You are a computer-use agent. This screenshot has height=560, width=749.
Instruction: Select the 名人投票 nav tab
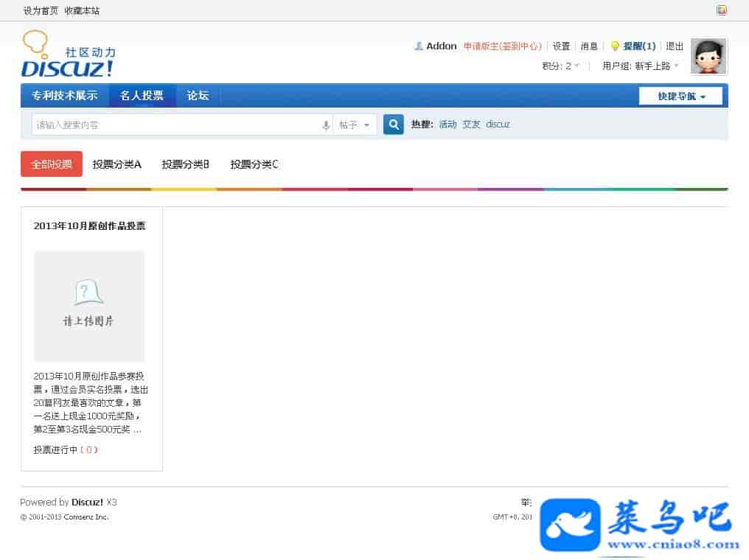[142, 96]
